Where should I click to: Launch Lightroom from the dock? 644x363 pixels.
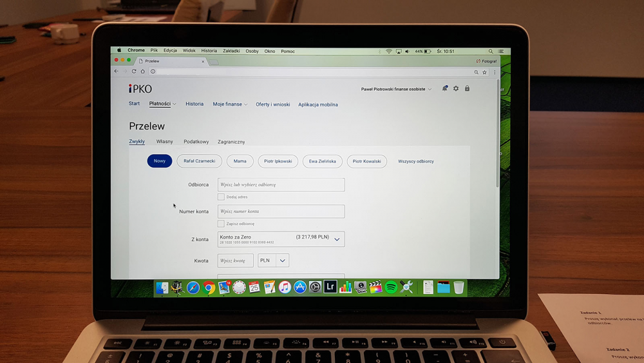click(330, 286)
